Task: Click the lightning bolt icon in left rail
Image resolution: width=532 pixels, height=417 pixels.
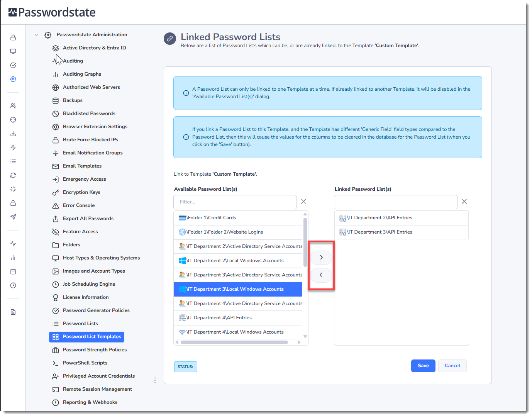Action: click(x=13, y=147)
